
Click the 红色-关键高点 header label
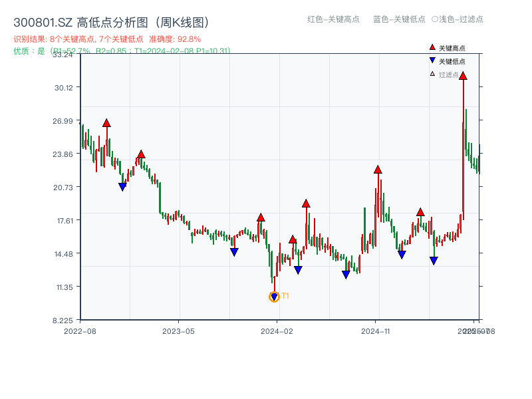pos(332,20)
